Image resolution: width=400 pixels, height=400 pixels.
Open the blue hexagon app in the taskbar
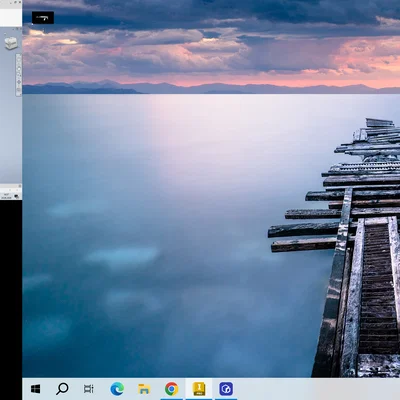pyautogui.click(x=226, y=389)
